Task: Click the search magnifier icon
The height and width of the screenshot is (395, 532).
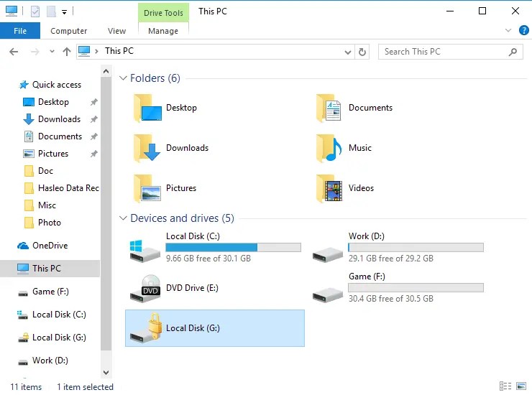Action: (x=513, y=52)
